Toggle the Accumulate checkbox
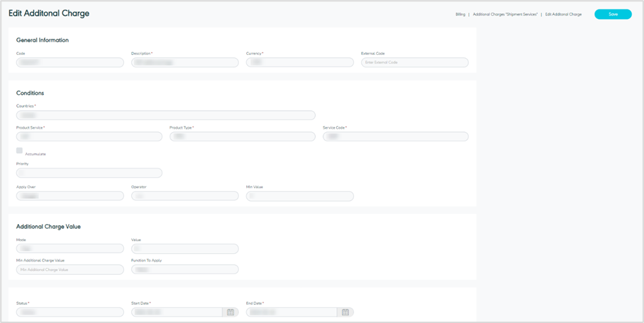Image resolution: width=644 pixels, height=323 pixels. [20, 150]
